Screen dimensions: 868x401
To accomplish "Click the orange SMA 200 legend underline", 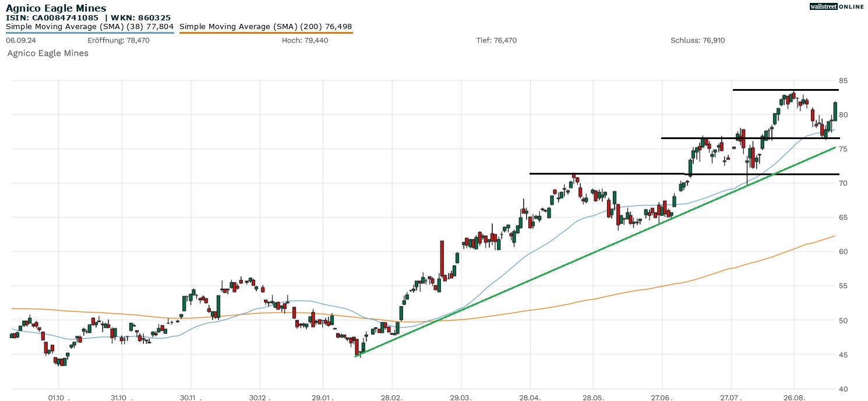I will [x=266, y=33].
